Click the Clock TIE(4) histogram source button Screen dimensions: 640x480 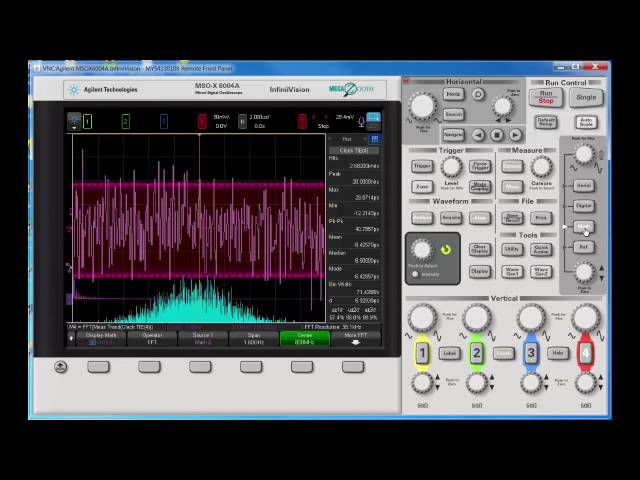(x=354, y=151)
